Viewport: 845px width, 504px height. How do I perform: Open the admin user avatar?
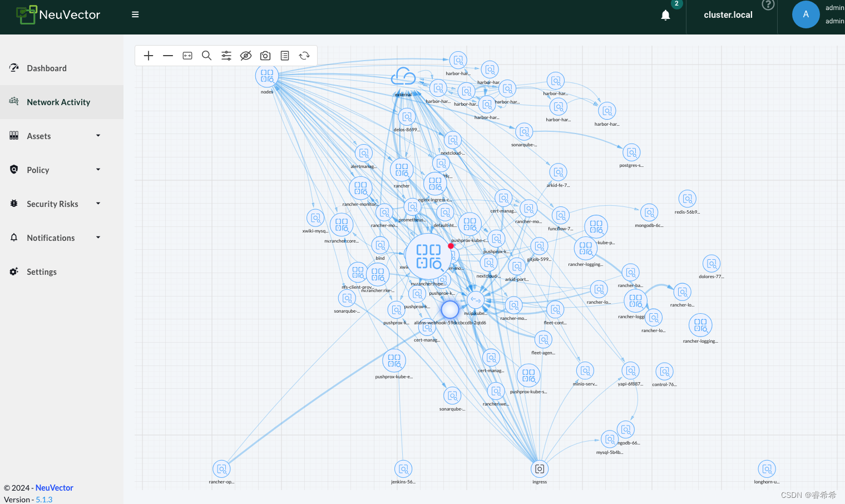click(806, 14)
